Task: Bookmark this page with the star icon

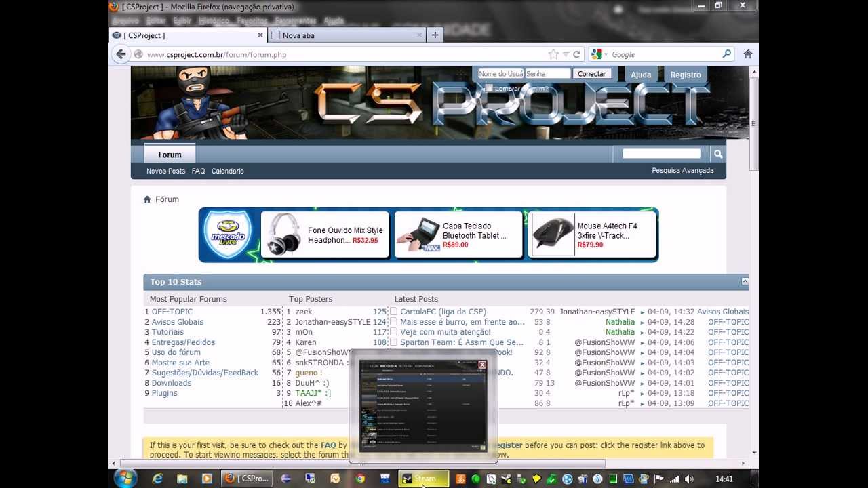Action: point(553,54)
